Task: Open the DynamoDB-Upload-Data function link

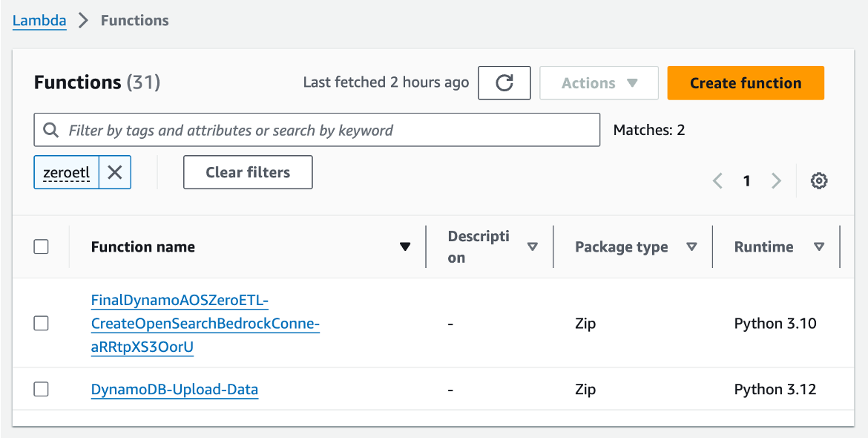Action: (x=174, y=389)
